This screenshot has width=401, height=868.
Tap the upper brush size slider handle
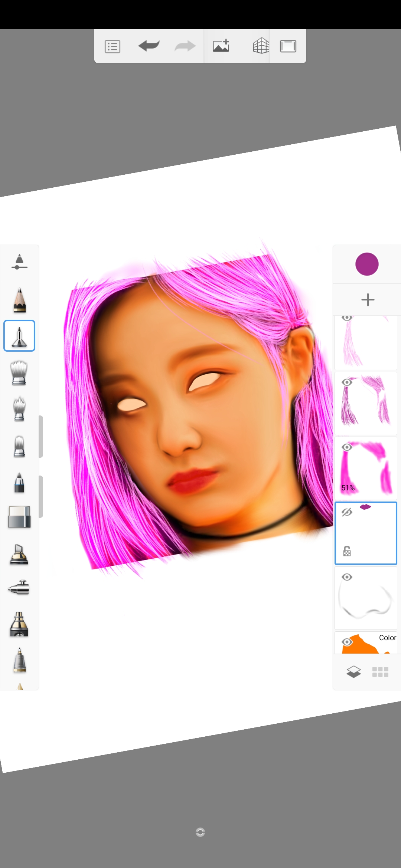[41, 437]
